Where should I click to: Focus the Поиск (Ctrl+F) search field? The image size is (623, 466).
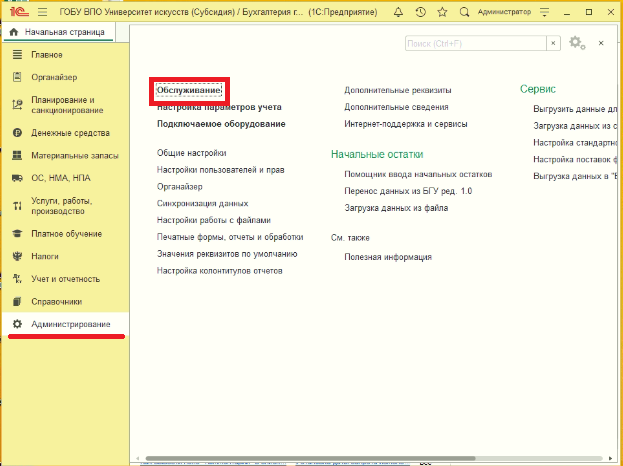475,44
